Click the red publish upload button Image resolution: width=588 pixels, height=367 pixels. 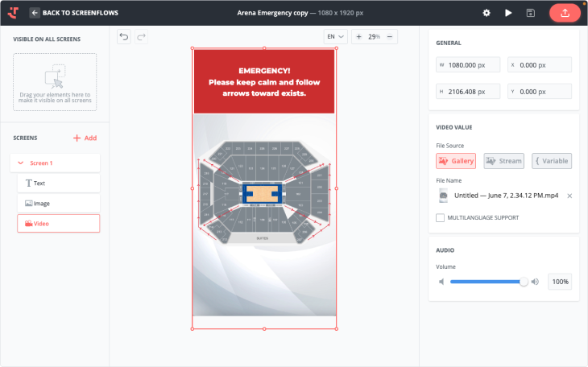[565, 13]
